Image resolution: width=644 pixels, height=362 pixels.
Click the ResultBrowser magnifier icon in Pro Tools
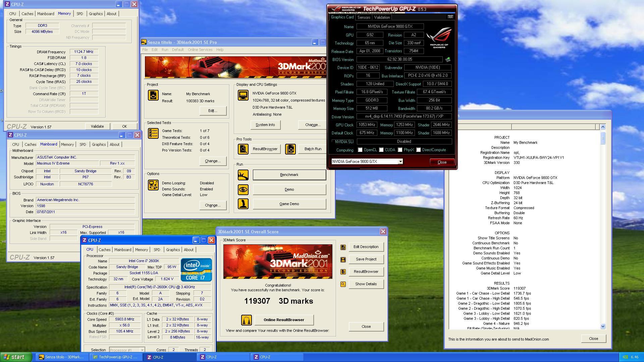[x=243, y=149]
